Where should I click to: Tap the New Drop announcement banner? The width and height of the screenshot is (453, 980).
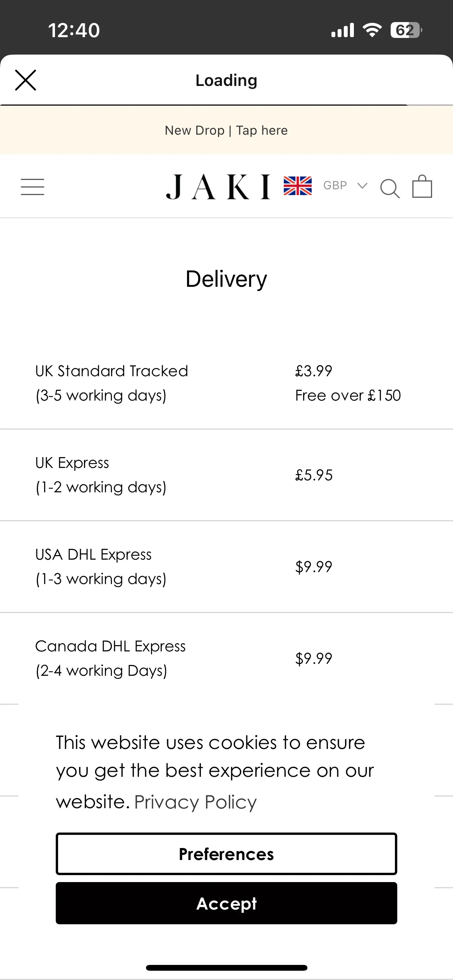[x=226, y=130]
